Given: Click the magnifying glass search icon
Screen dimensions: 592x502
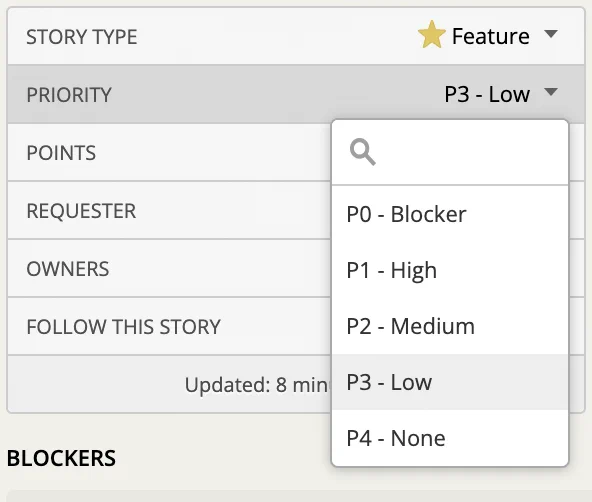Looking at the screenshot, I should coord(362,152).
